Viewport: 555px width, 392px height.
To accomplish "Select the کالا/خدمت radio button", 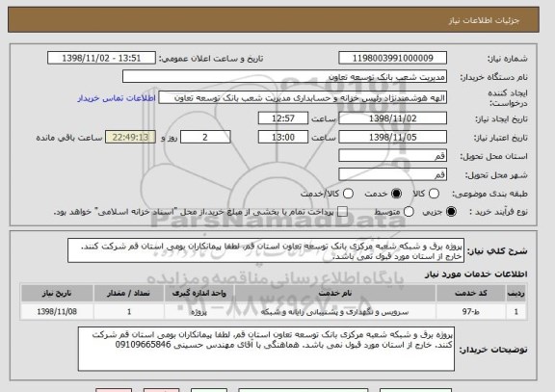I will [348, 194].
